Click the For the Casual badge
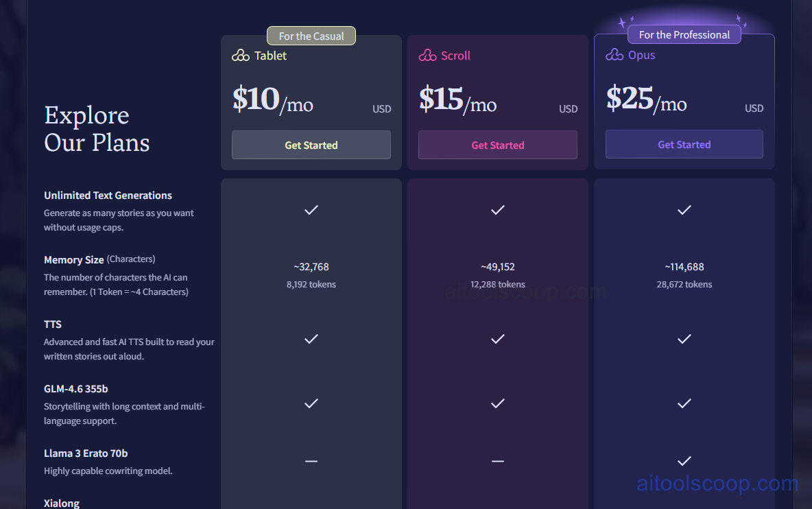 tap(311, 35)
